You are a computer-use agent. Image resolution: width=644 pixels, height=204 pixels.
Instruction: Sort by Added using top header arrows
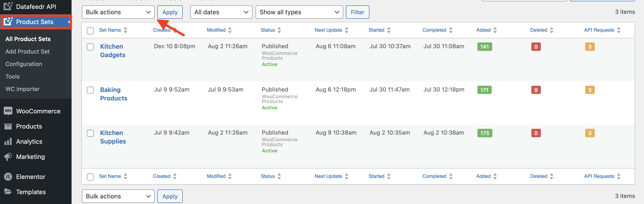(x=495, y=30)
